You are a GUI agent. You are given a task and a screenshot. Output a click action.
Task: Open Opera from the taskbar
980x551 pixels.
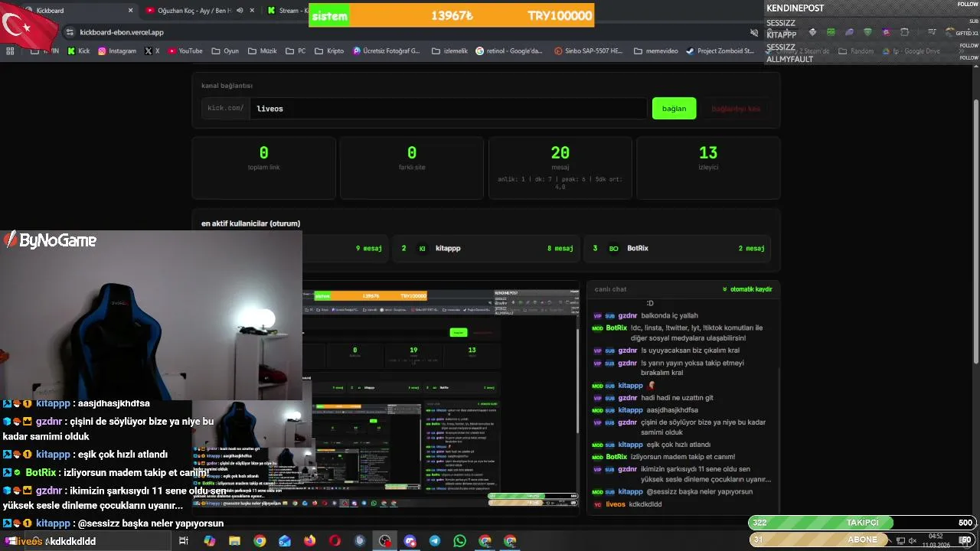335,541
